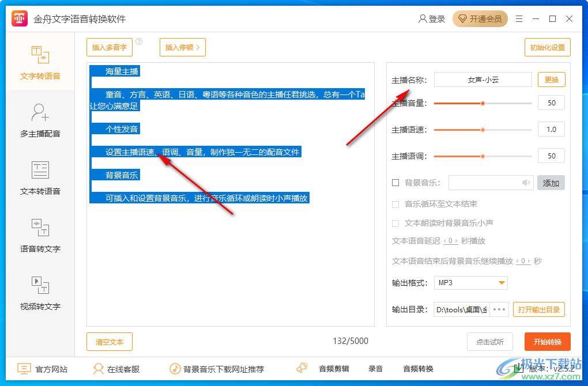The width and height of the screenshot is (588, 386).
Task: Mute the background music volume icon
Action: coord(525,183)
